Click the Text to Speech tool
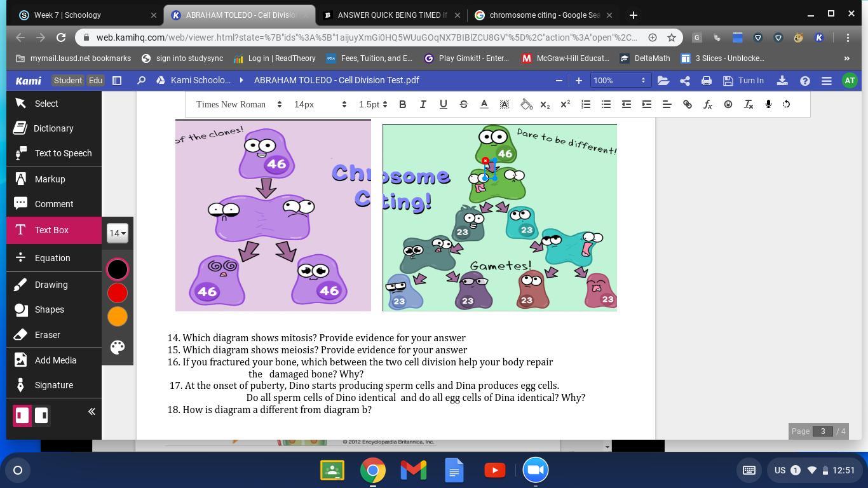 coord(62,153)
